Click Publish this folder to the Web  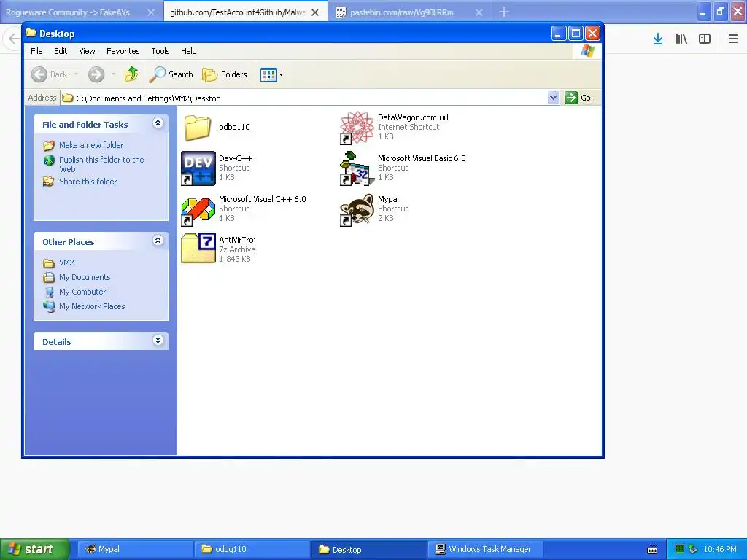pyautogui.click(x=101, y=164)
